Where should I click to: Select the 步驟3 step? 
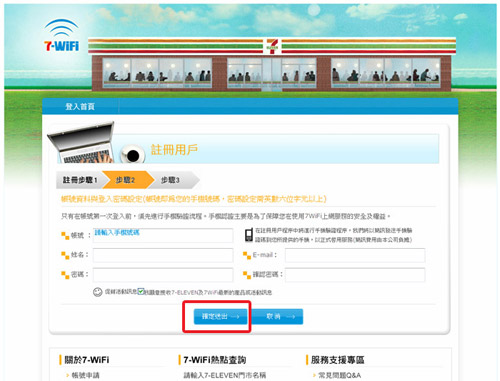[173, 180]
